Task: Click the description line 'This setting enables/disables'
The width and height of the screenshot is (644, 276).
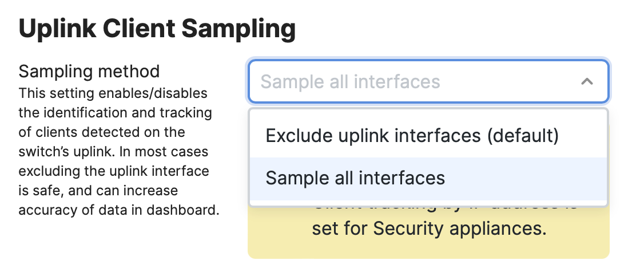Action: (113, 93)
